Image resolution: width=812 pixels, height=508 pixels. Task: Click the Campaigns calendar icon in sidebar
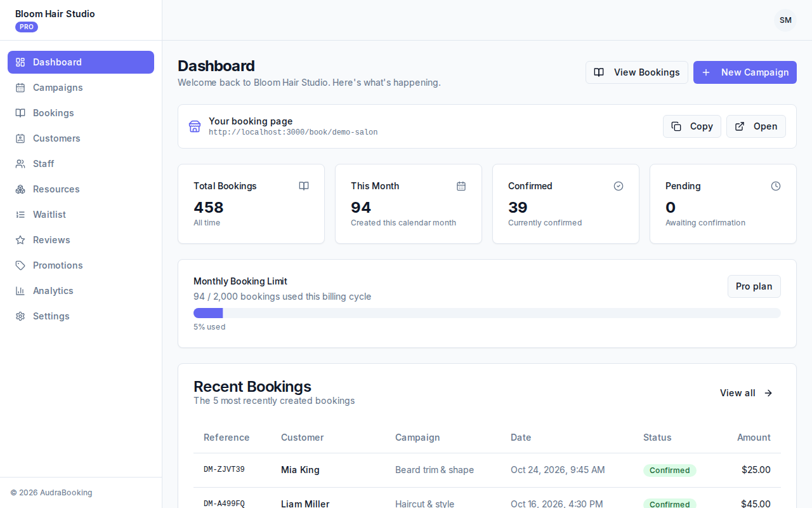[x=20, y=88]
